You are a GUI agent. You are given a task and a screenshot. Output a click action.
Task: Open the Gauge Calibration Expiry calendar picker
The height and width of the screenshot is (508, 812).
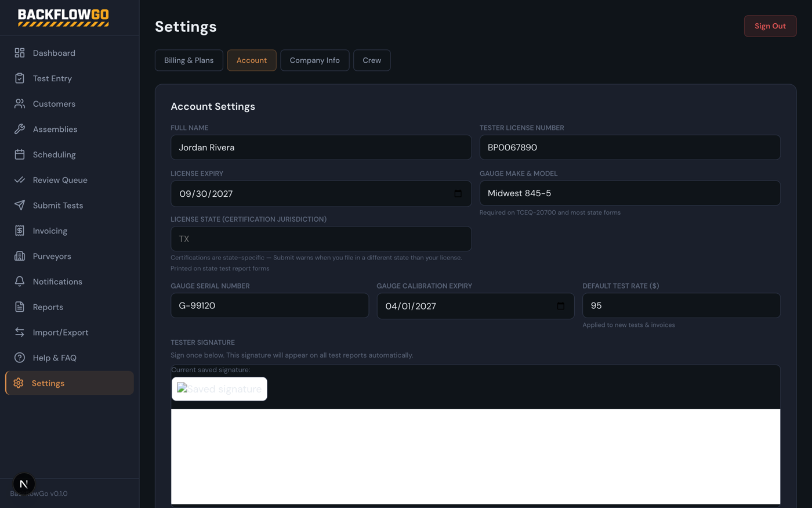coord(560,306)
